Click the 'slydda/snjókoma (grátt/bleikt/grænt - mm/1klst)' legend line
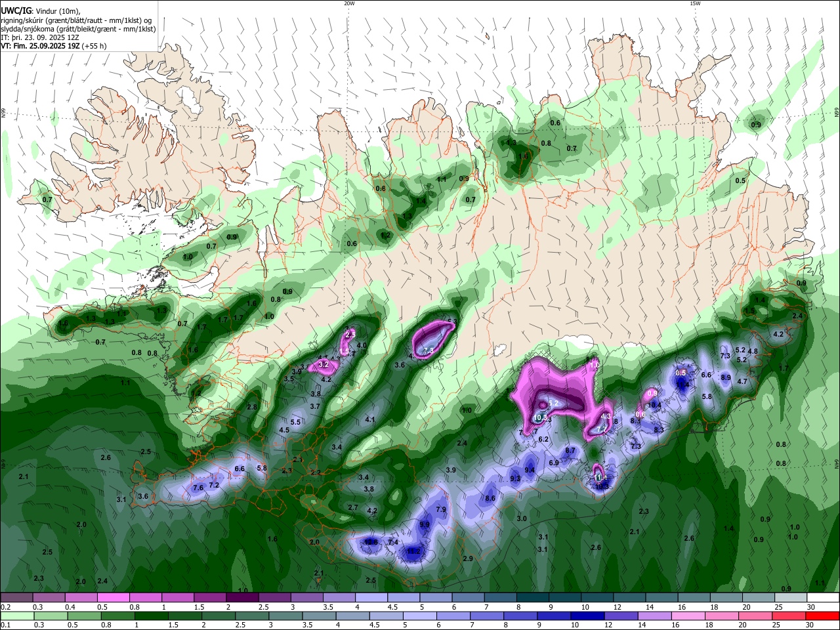Screen dimensions: 840x630 click(78, 29)
